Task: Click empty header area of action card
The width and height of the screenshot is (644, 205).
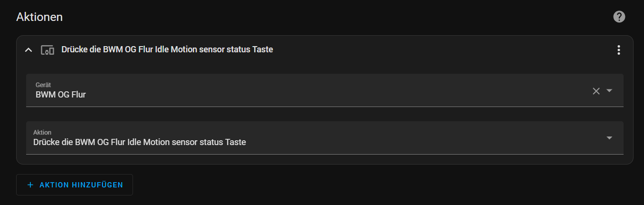Action: tap(442, 50)
